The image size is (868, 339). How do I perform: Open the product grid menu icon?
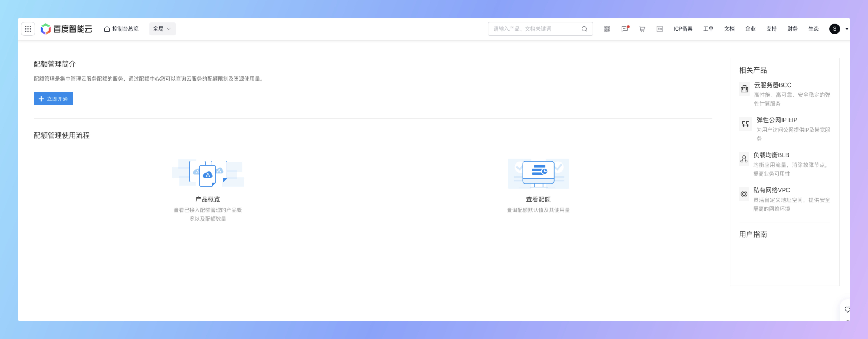tap(28, 29)
